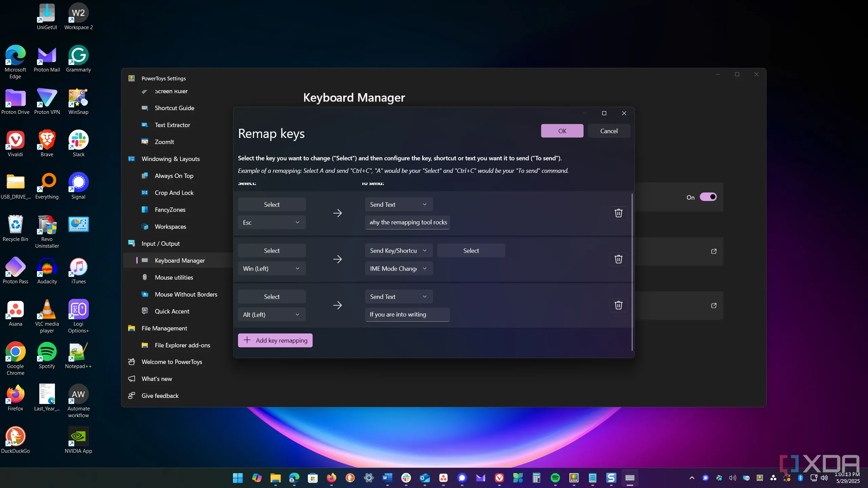Remove the Alt (Left) remapping with trash icon
Screen dimensions: 868x488
pyautogui.click(x=618, y=305)
